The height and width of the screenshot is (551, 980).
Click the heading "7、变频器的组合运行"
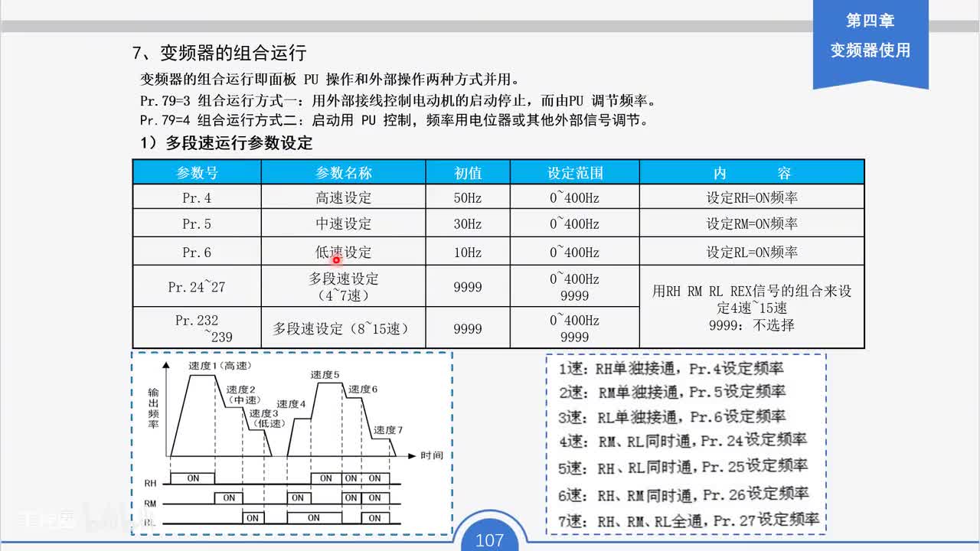click(219, 53)
